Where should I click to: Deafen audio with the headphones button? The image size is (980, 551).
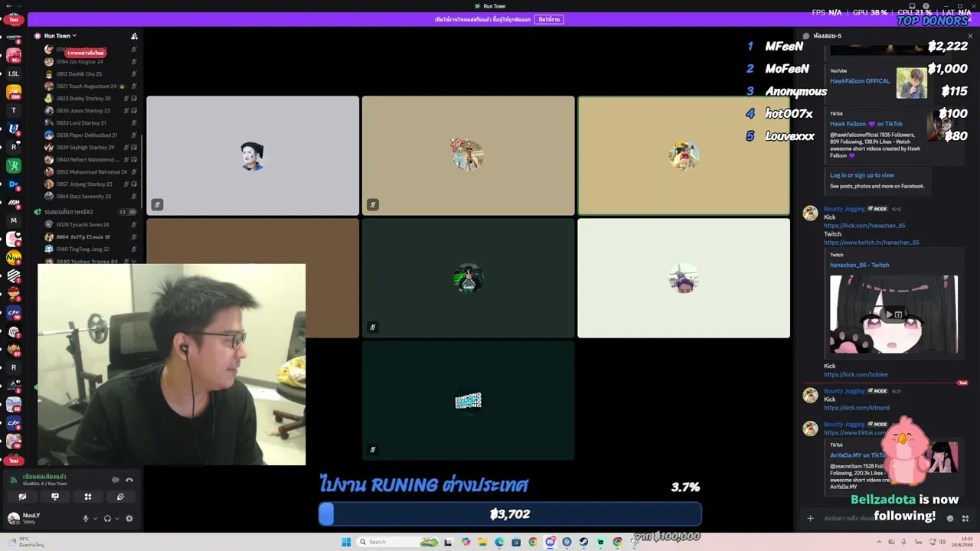tap(107, 518)
